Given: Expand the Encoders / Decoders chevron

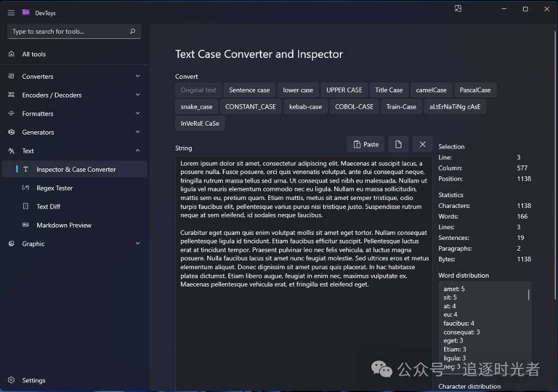Looking at the screenshot, I should tap(138, 95).
